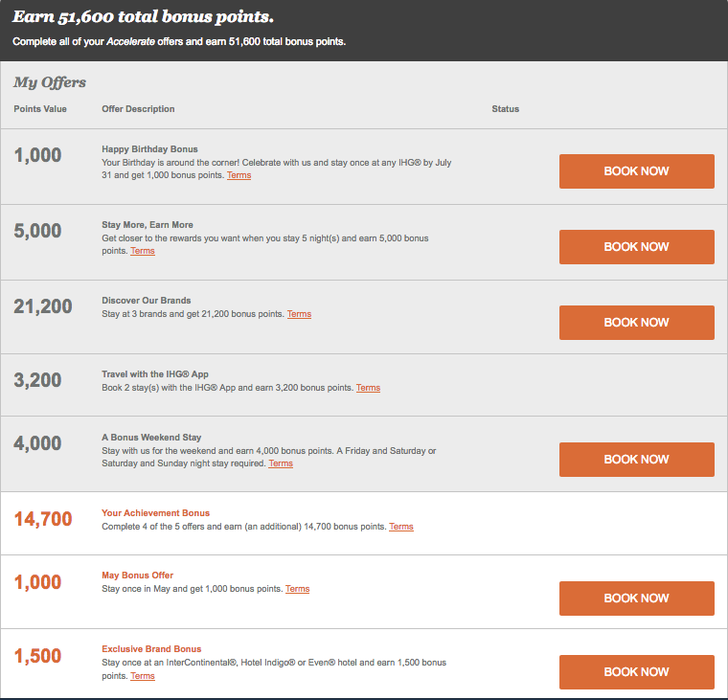
Task: Click the My Offers section heading
Action: tap(50, 83)
